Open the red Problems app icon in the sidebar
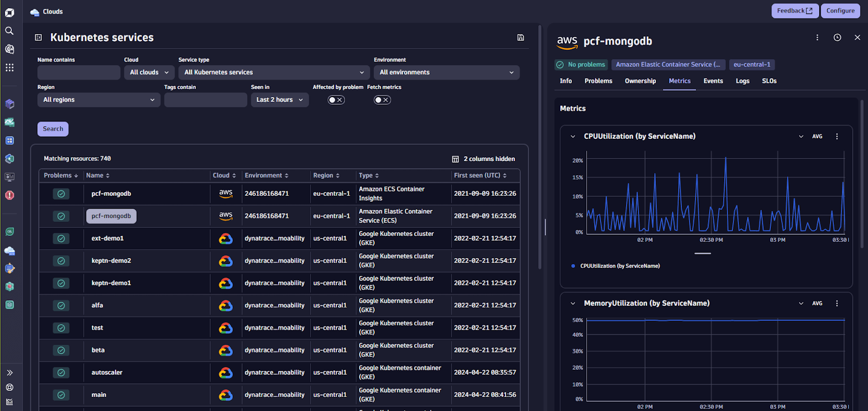 [9, 195]
